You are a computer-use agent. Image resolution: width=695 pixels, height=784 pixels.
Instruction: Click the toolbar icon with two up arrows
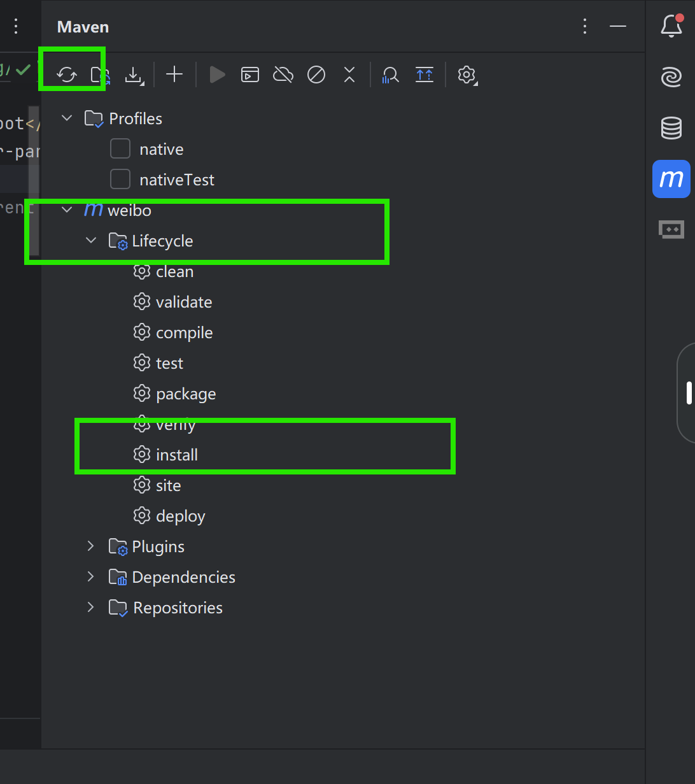click(x=425, y=75)
